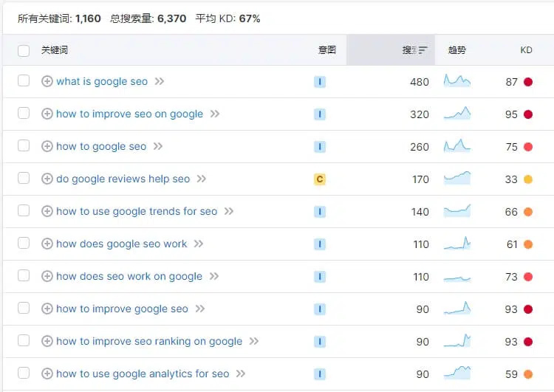Screen dimensions: 554x392
Task: Add 'how to improve seo on google' plus icon
Action: pos(47,114)
